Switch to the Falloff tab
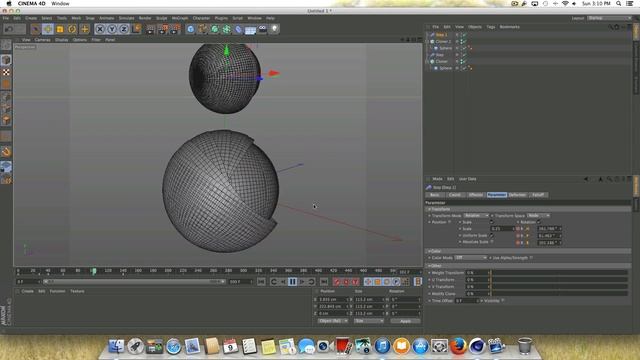 click(538, 195)
